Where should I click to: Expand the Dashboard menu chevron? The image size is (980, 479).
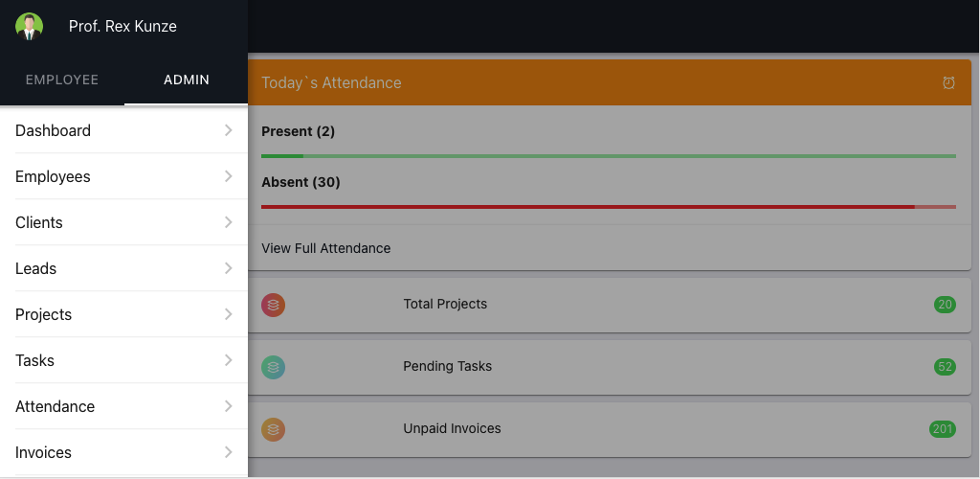[x=228, y=130]
